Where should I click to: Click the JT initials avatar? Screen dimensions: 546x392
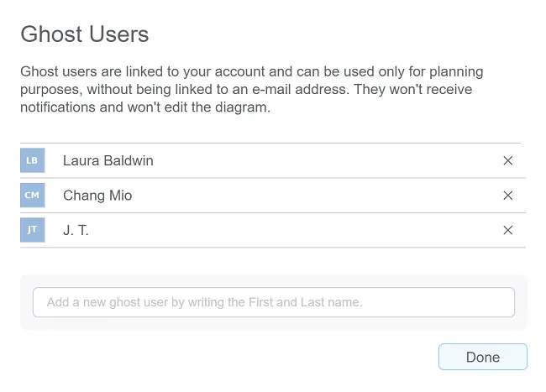coord(32,230)
